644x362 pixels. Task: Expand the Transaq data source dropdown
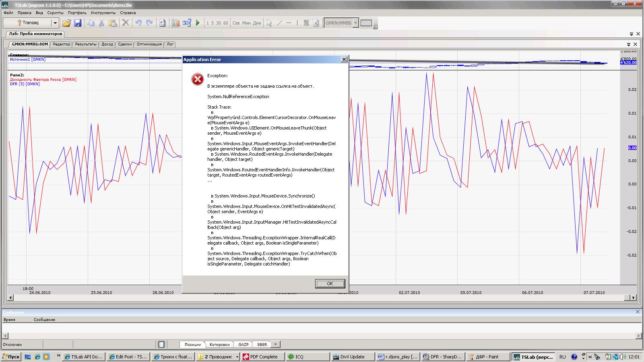coord(55,23)
